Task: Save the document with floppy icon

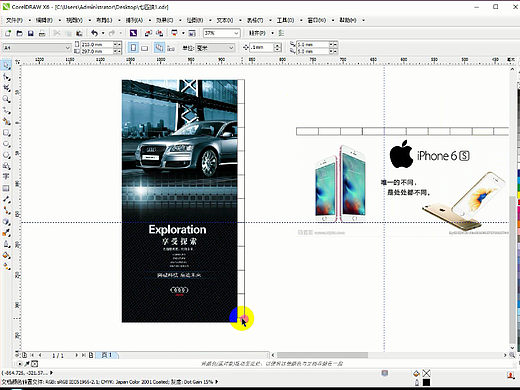Action: [31, 33]
